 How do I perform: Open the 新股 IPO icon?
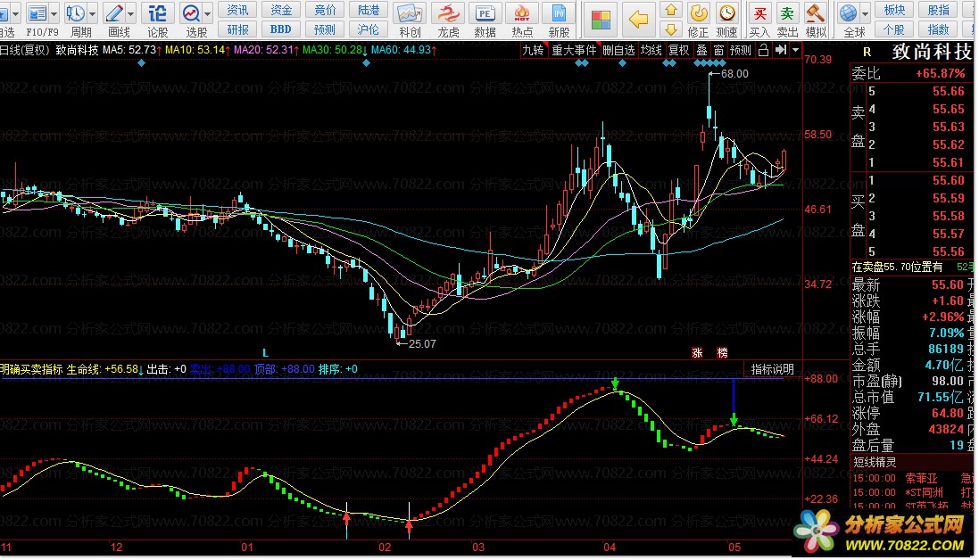click(559, 13)
